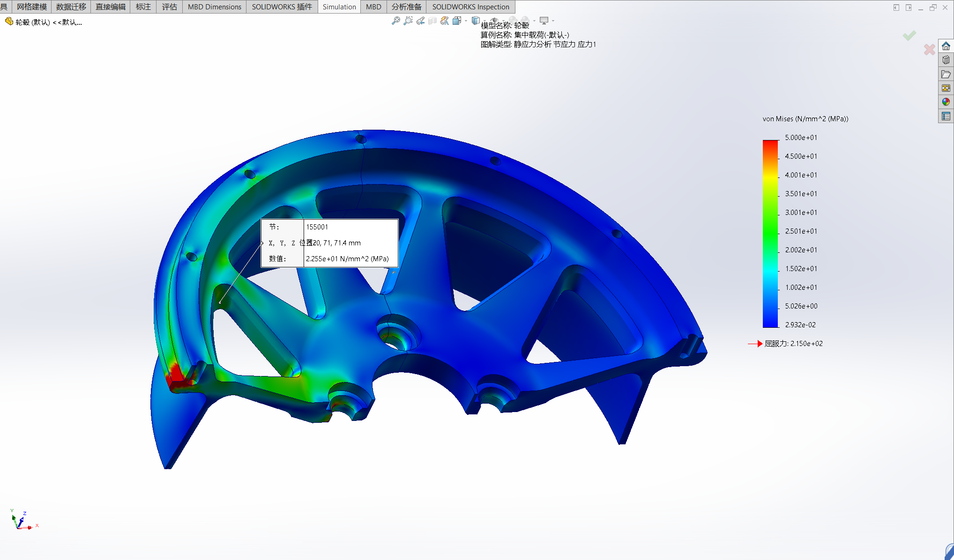
Task: Open the Appearances color ball pane
Action: [x=946, y=102]
